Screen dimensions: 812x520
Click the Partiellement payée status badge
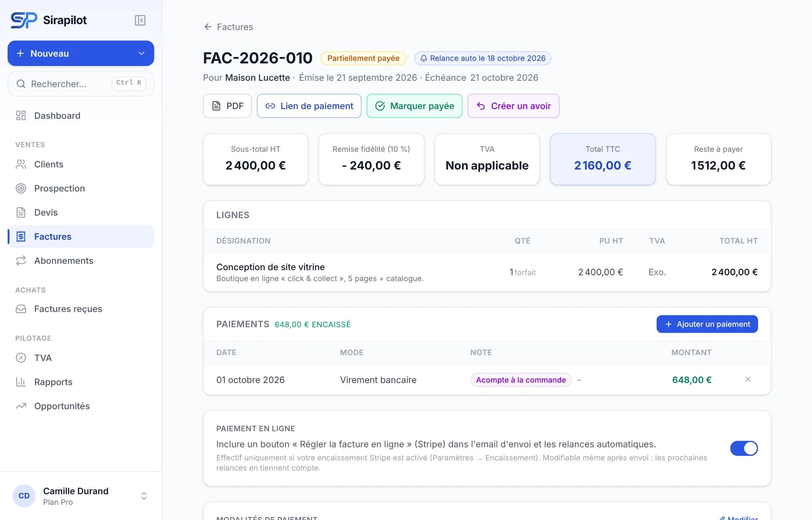[x=363, y=58]
